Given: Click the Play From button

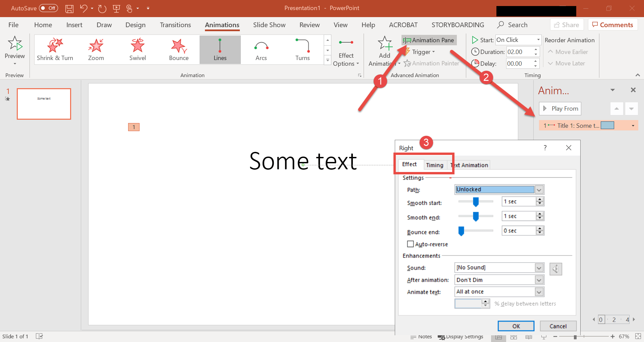Looking at the screenshot, I should point(560,109).
